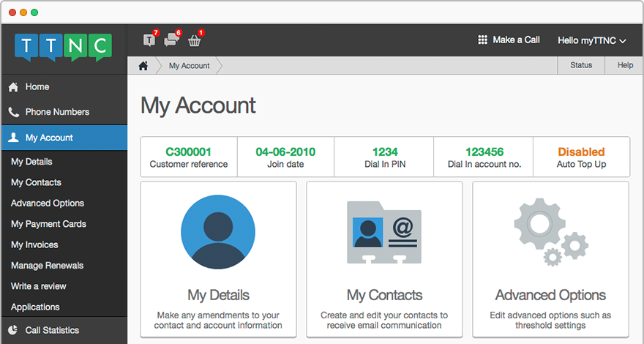The height and width of the screenshot is (344, 644).
Task: Open the My Details card title
Action: click(x=218, y=295)
